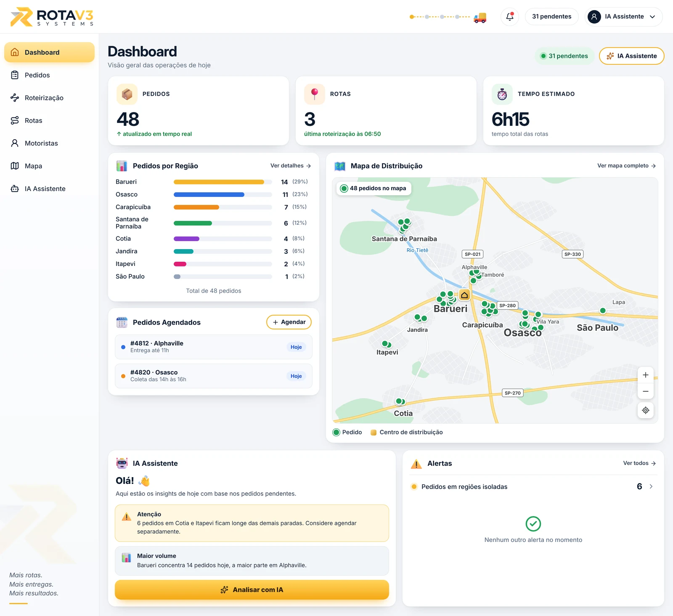
Task: Click the bar chart icon beside Pedidos por Região
Action: coord(122,166)
